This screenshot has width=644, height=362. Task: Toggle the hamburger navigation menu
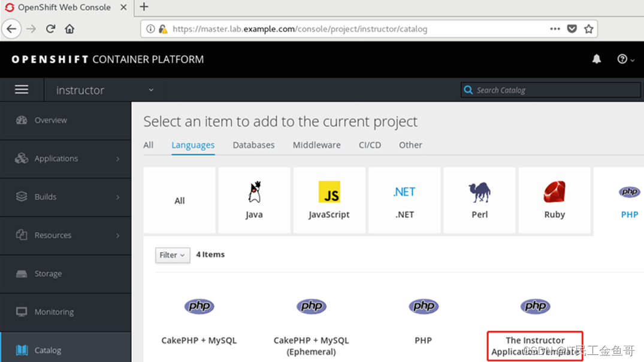(22, 90)
